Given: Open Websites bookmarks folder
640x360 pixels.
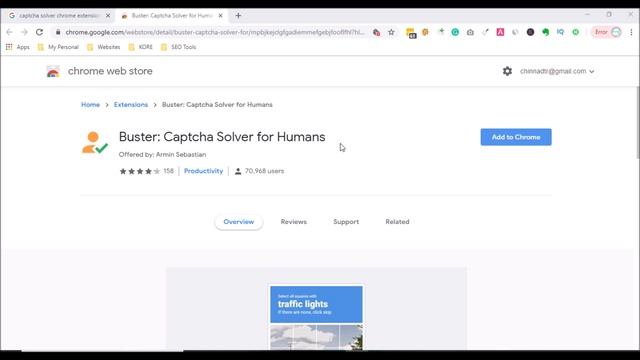Looking at the screenshot, I should click(104, 47).
